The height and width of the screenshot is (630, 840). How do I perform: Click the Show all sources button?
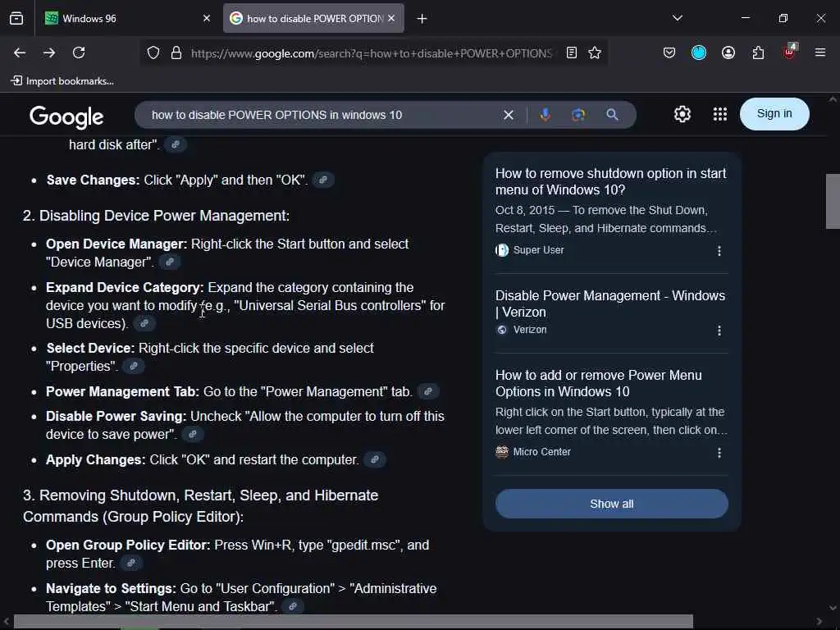click(611, 504)
